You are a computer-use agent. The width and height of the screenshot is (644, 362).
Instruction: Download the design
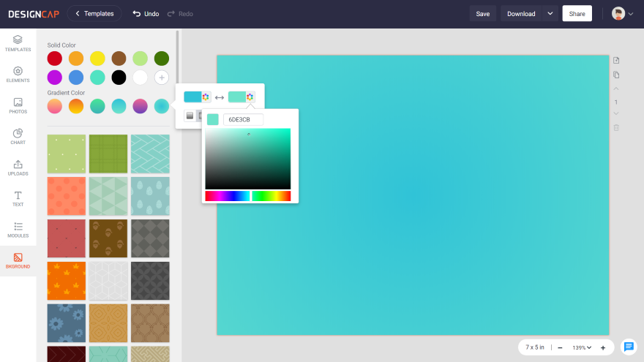521,14
